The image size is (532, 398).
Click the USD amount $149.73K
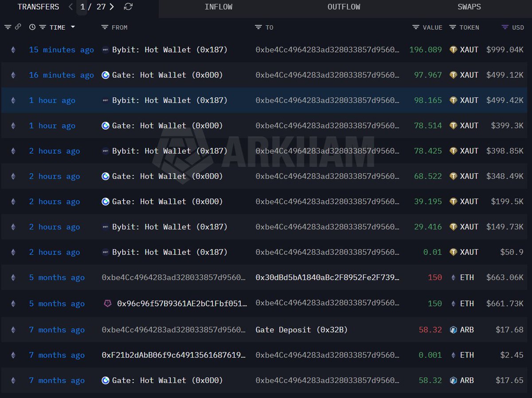[x=505, y=226]
